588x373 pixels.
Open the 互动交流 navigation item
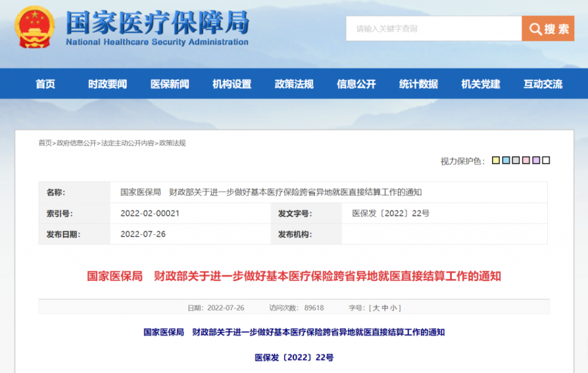click(543, 84)
